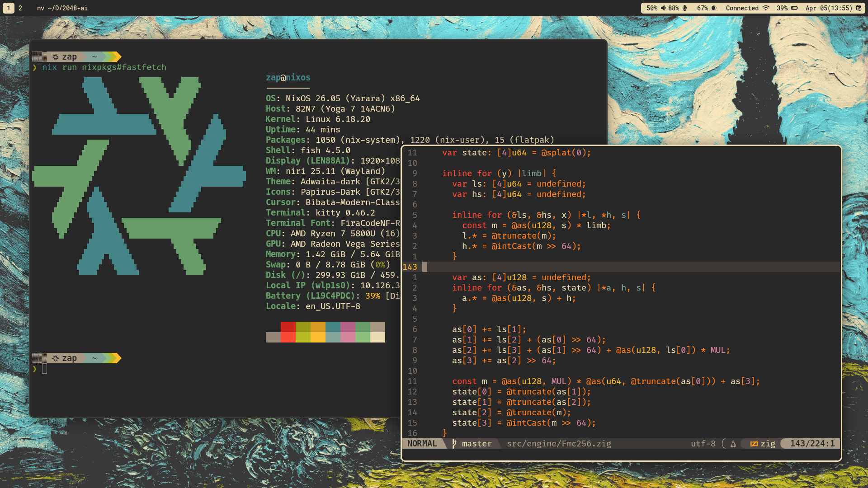This screenshot has height=488, width=868.
Task: Click the Locale: en_US.UTF-8 line
Action: click(313, 306)
